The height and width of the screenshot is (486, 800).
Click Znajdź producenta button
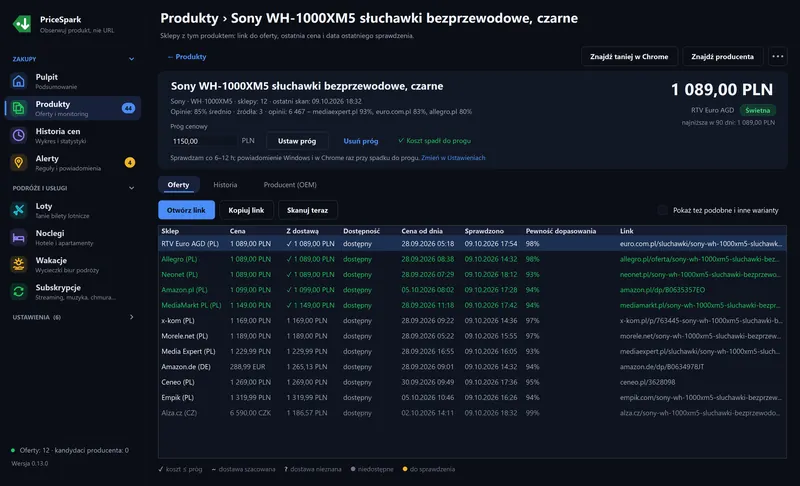[x=722, y=57]
